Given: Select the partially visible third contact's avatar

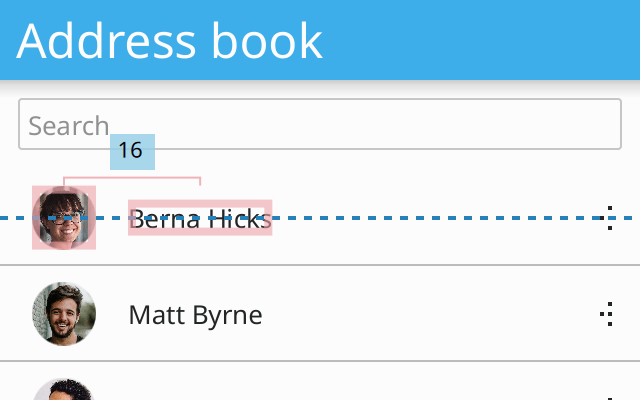Looking at the screenshot, I should (x=64, y=389).
